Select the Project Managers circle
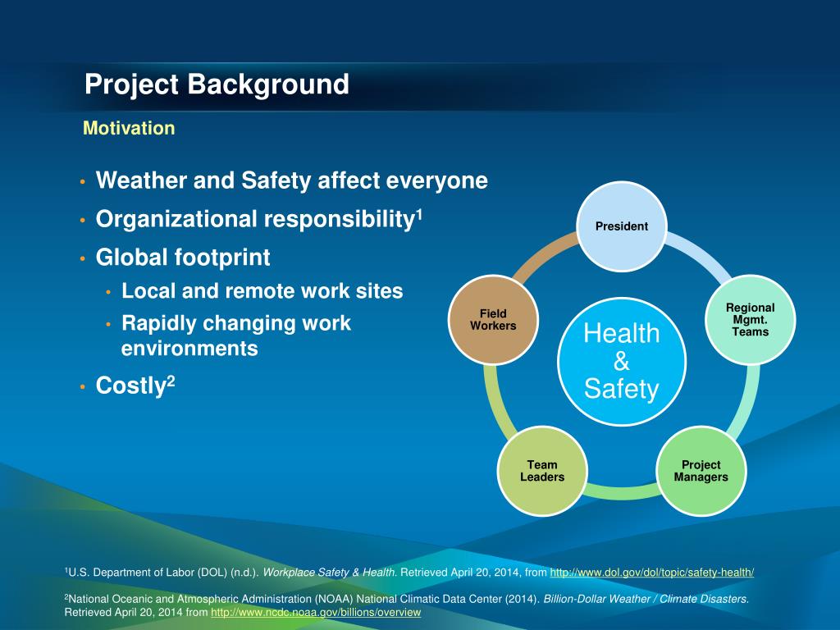 tap(701, 471)
